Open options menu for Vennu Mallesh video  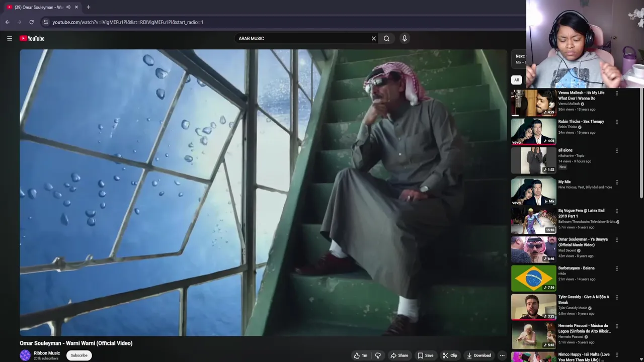[617, 93]
